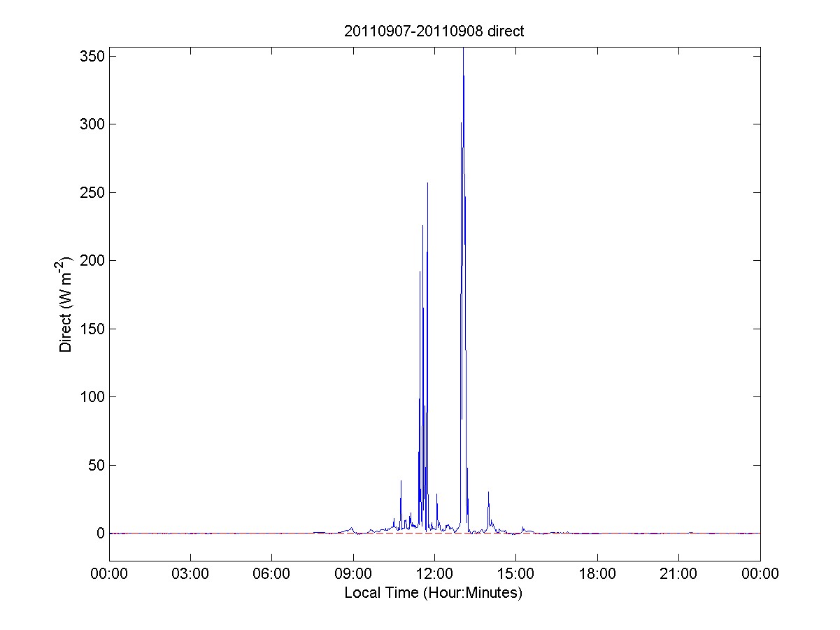This screenshot has height=630, width=840.
Task: Select the 12:00 x-axis tick label
Action: 434,574
